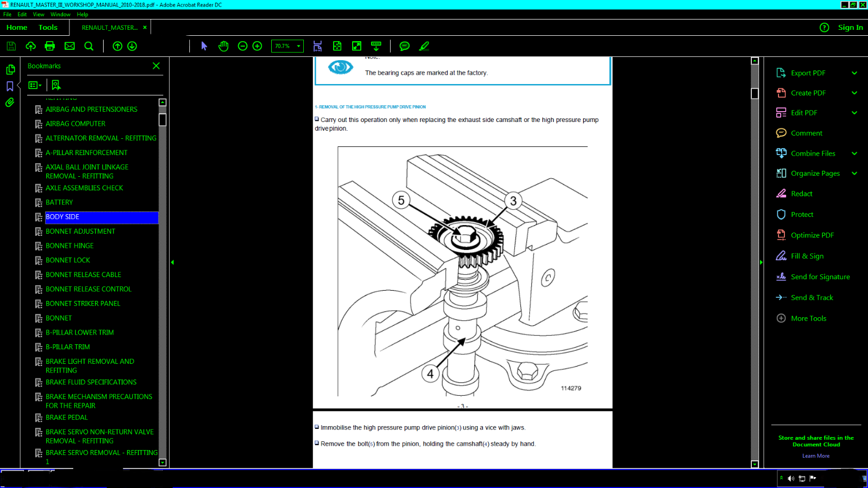Click the read mode toolbar icon
The width and height of the screenshot is (868, 488).
coord(376,46)
